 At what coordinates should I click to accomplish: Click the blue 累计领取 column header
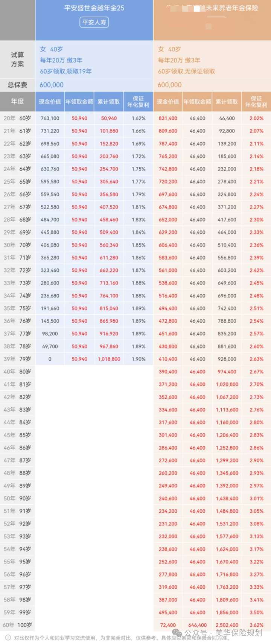109,102
